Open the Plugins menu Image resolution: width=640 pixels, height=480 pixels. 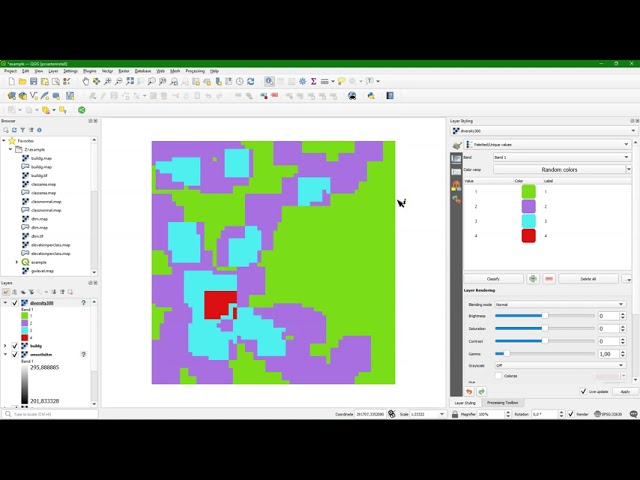click(x=89, y=71)
